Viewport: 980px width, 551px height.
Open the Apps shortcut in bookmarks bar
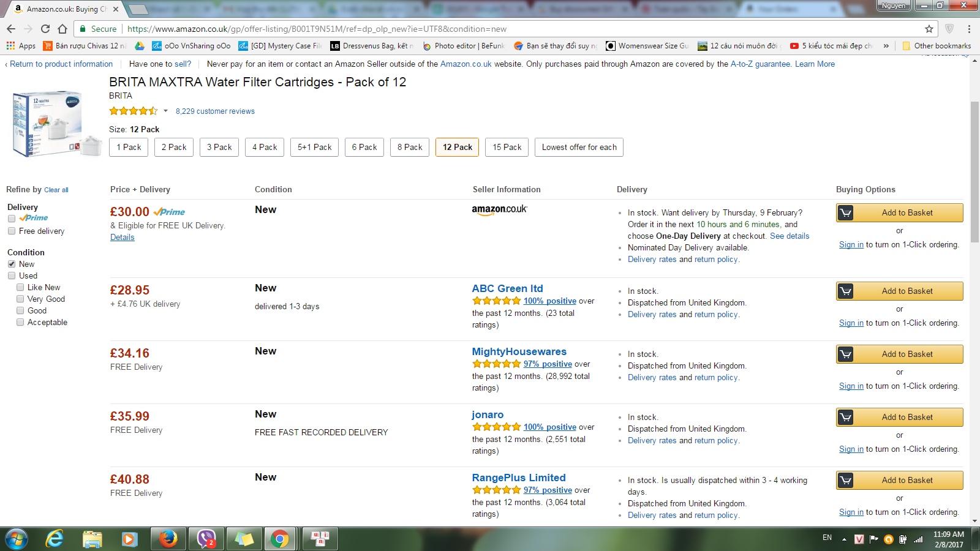coord(21,46)
